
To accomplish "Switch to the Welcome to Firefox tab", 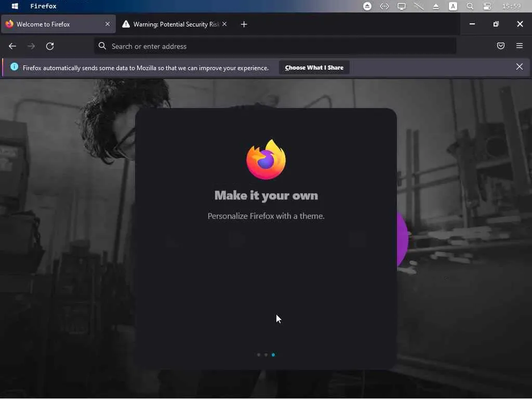I will coord(58,24).
